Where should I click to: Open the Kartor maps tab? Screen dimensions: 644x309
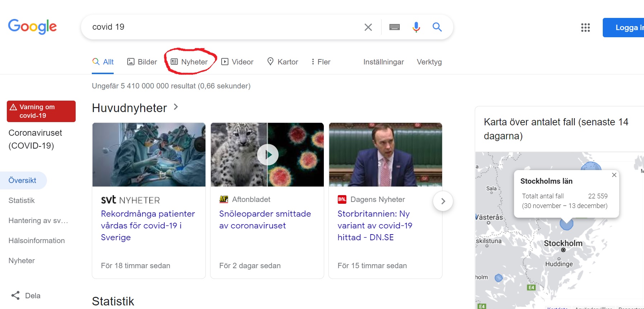283,62
